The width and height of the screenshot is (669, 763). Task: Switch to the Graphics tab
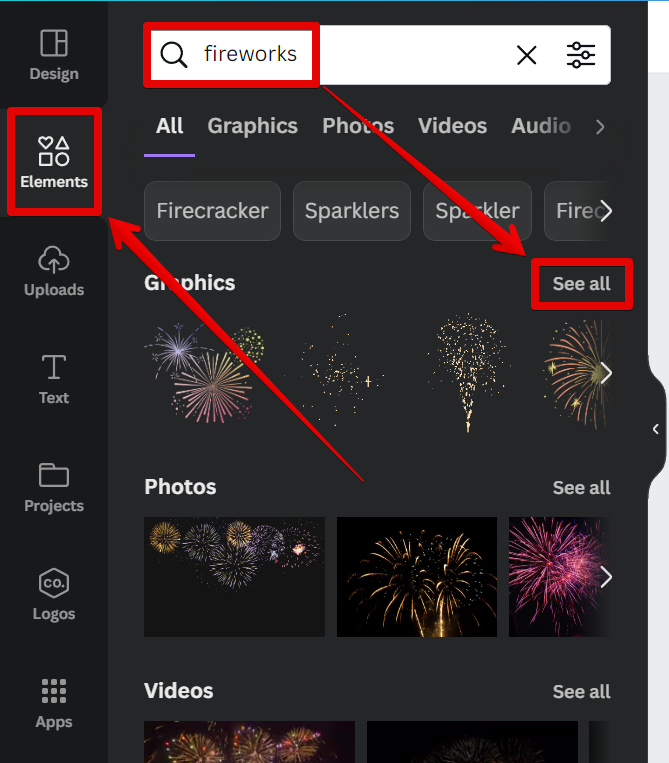point(252,126)
